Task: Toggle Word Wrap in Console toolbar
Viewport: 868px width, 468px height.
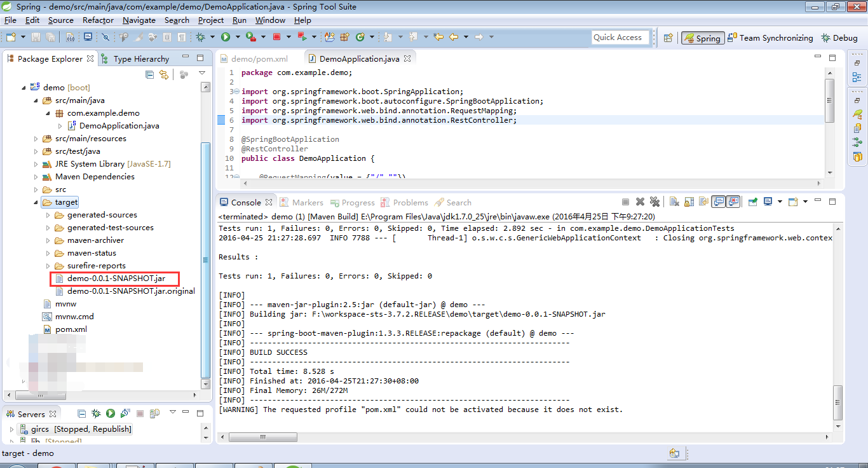Action: click(x=704, y=202)
